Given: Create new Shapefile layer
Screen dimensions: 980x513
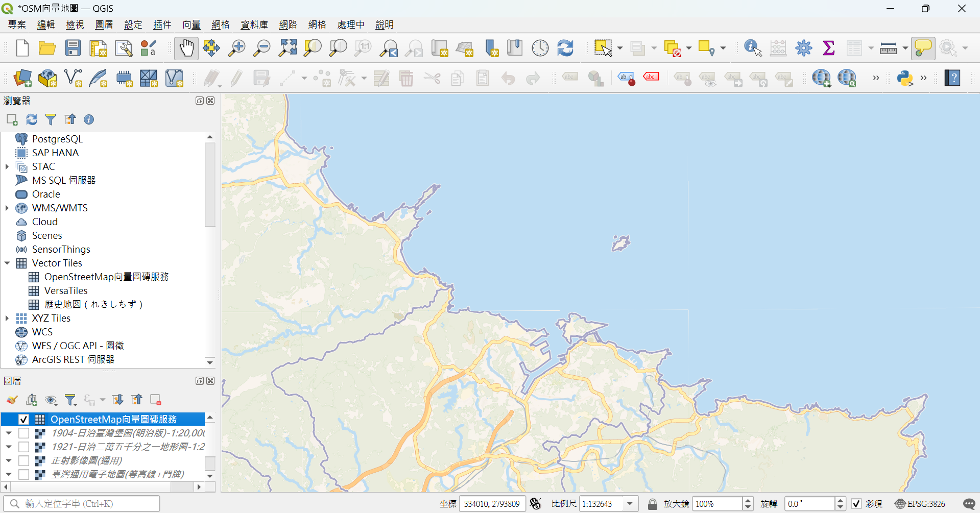Looking at the screenshot, I should [73, 78].
